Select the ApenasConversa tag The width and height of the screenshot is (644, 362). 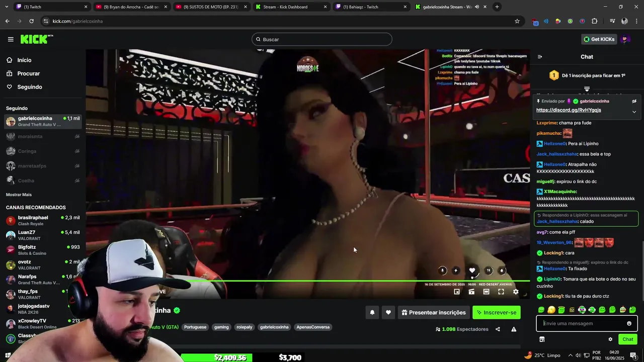(x=313, y=327)
